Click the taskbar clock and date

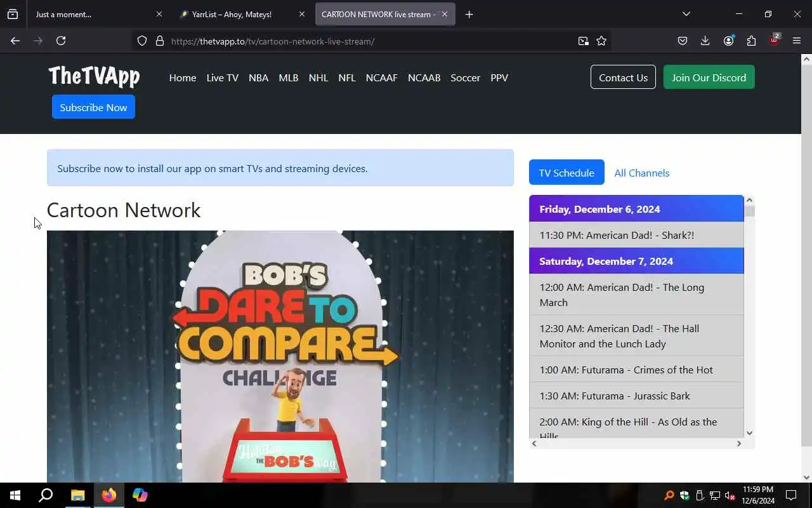757,495
